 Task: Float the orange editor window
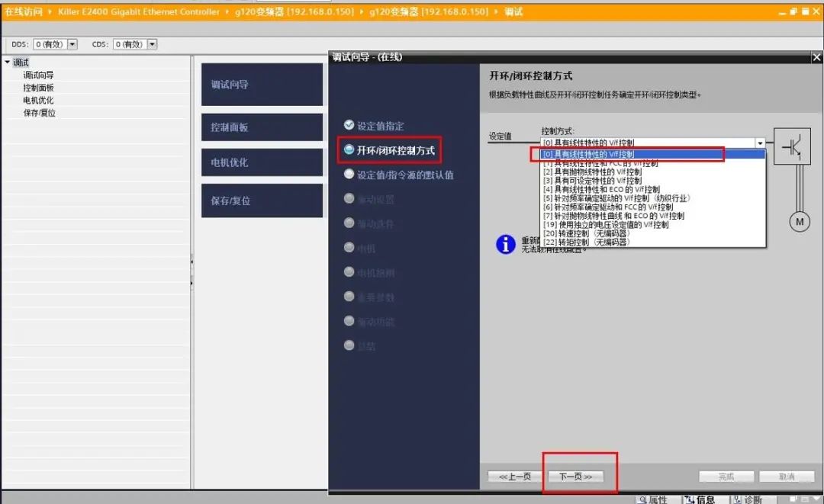coord(793,11)
